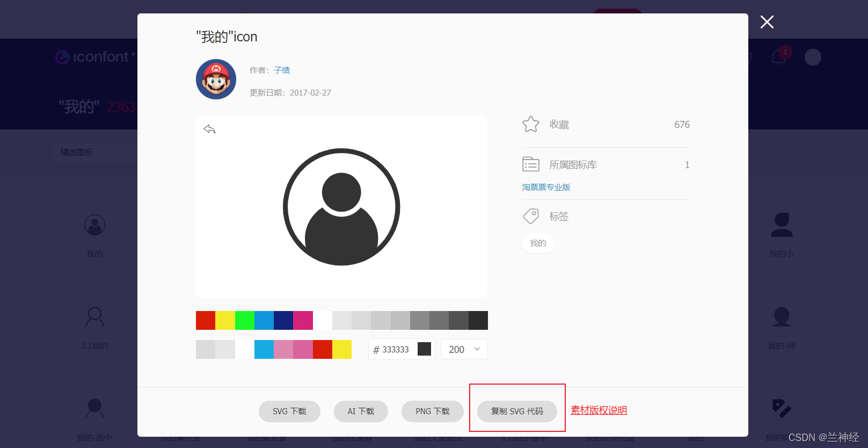Click the 所属图标库 label

[x=573, y=165]
